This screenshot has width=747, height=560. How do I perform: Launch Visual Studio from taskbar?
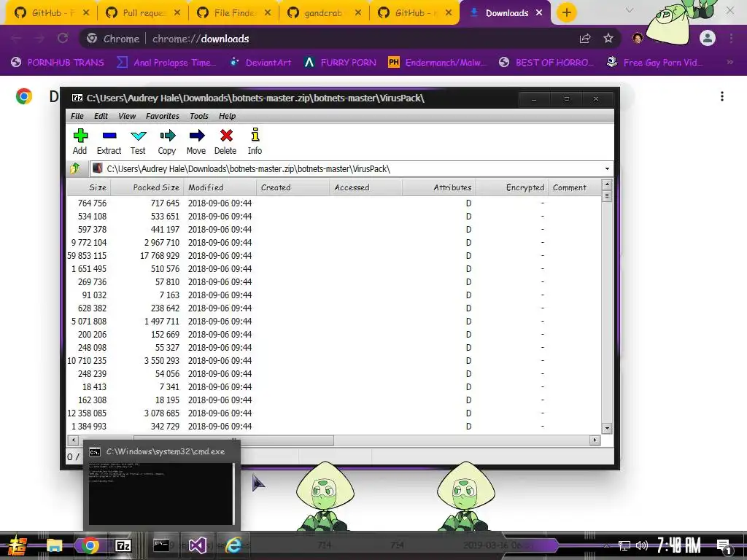click(197, 545)
